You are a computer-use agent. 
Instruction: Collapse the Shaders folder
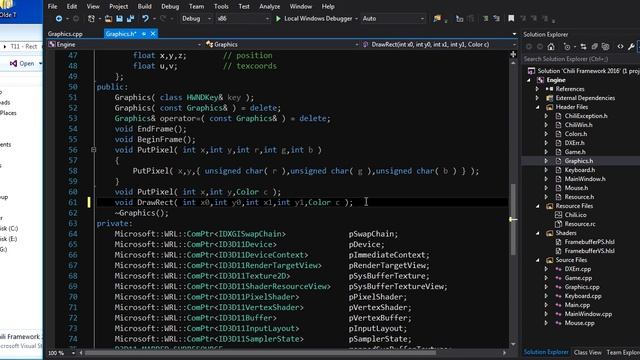click(x=538, y=233)
